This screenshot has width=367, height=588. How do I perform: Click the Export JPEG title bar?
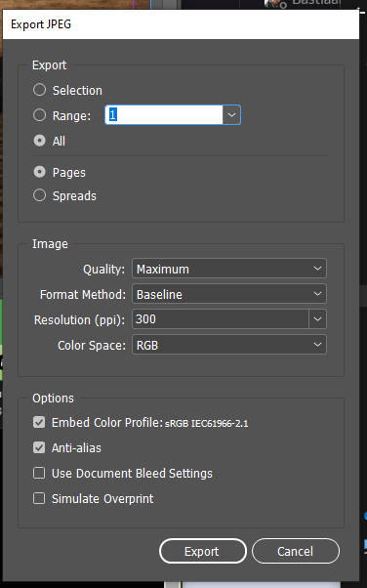(x=181, y=24)
